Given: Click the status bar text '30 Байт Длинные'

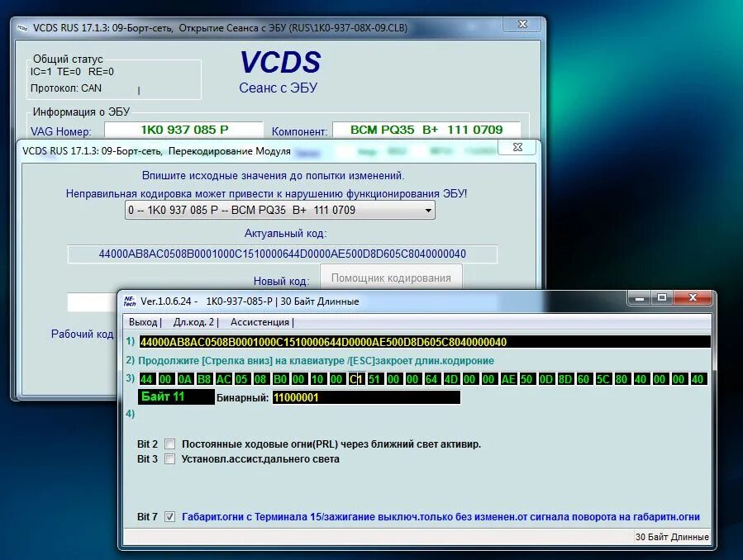Looking at the screenshot, I should click(672, 537).
